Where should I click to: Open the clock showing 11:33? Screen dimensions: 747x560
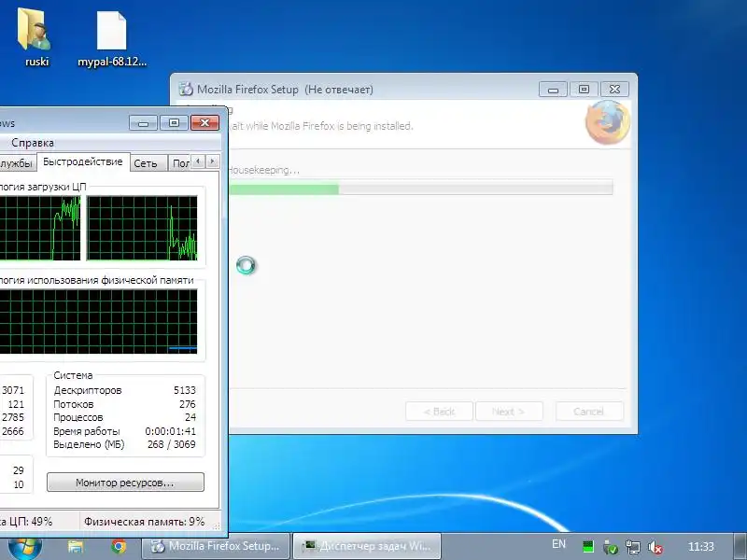pos(701,547)
